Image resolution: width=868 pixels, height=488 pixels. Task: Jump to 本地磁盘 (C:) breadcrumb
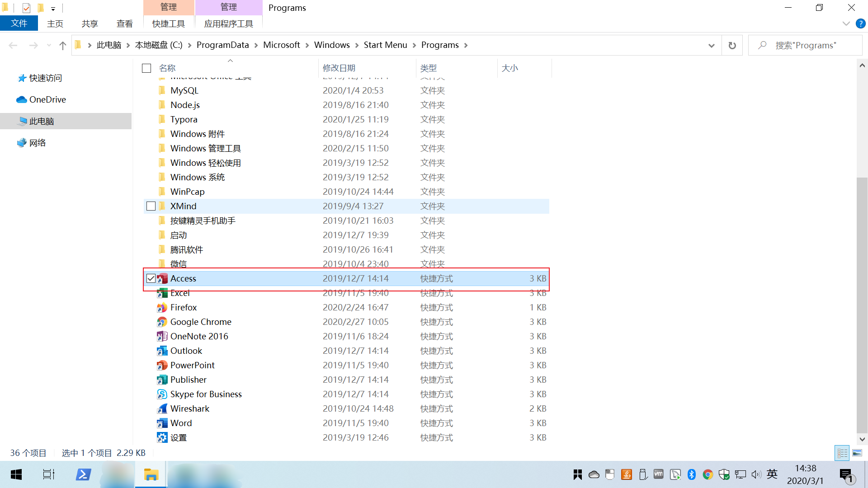click(159, 45)
